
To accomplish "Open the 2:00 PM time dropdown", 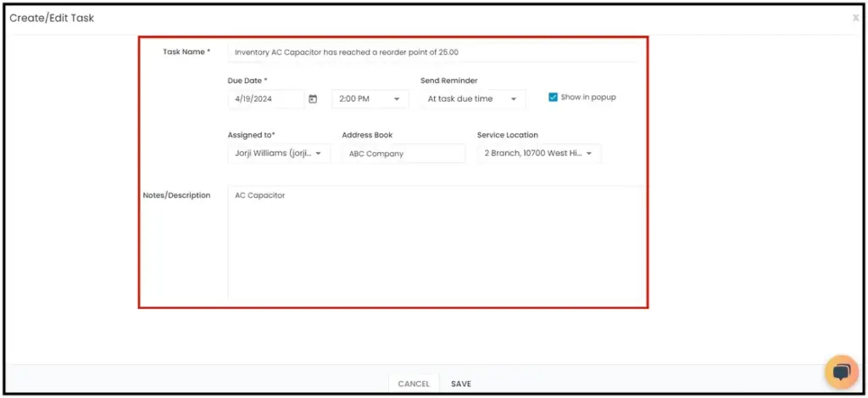I will (370, 98).
